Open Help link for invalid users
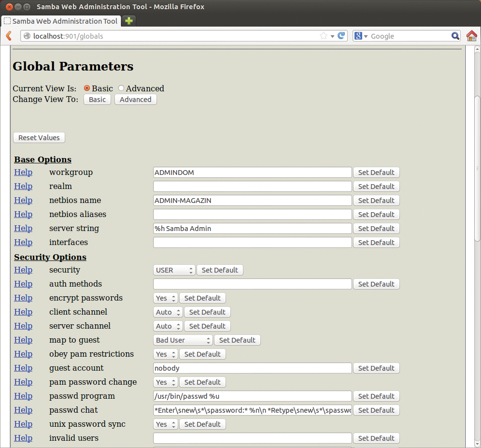The width and height of the screenshot is (481, 448). coord(23,438)
